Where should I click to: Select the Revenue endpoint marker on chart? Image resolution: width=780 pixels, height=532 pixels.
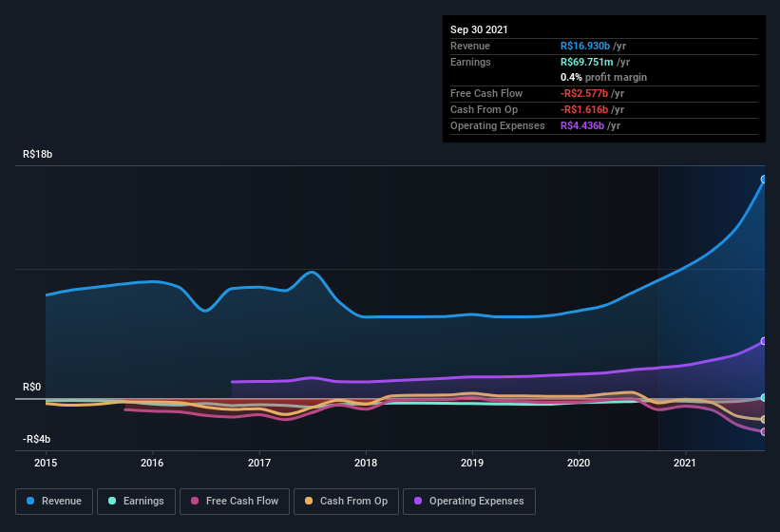(764, 180)
